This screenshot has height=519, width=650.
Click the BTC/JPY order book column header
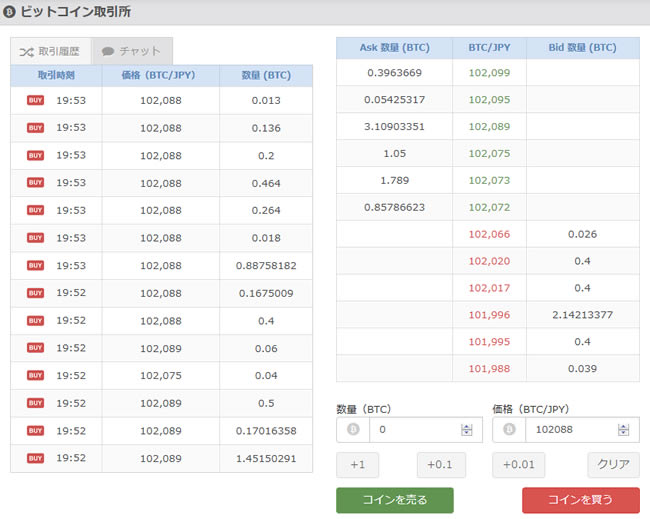(x=489, y=48)
